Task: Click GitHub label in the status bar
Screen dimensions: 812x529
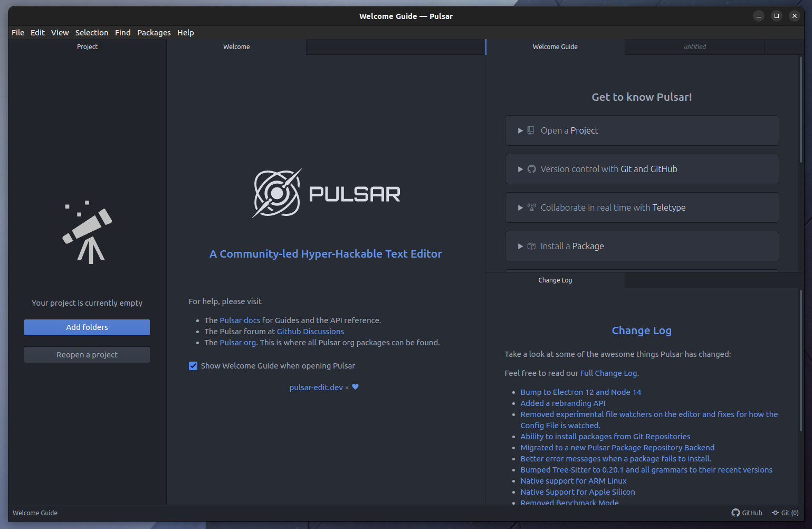Action: pos(752,513)
